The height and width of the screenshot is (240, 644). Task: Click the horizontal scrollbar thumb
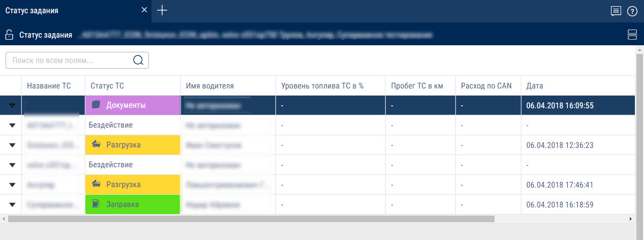coord(249,219)
